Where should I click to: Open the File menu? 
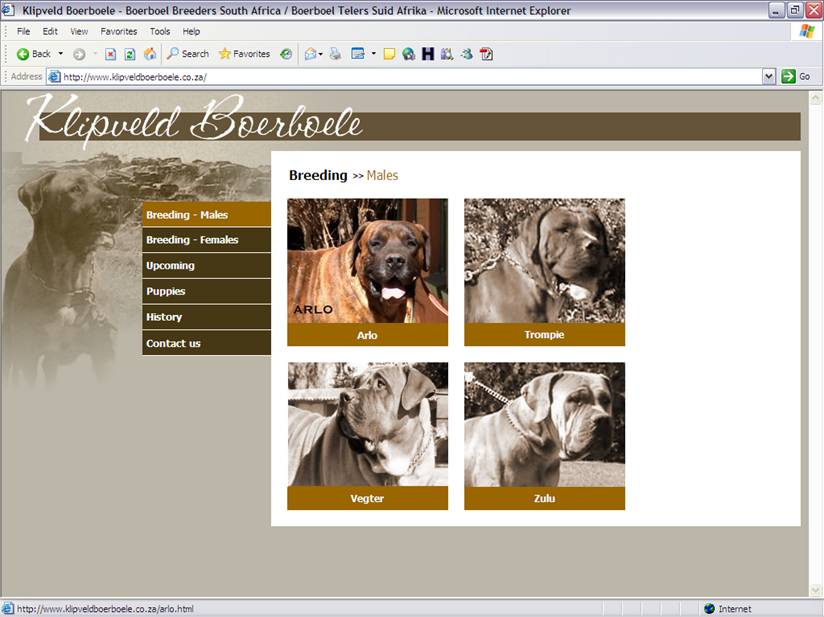click(23, 32)
